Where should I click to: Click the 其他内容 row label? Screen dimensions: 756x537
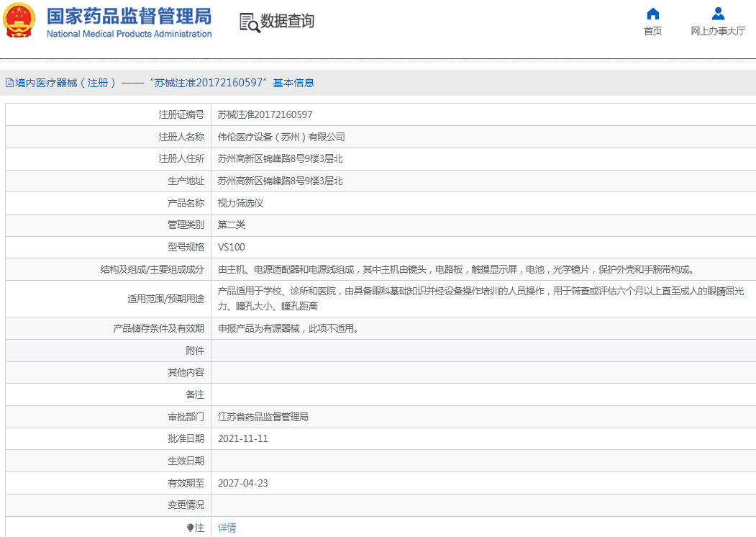[186, 372]
